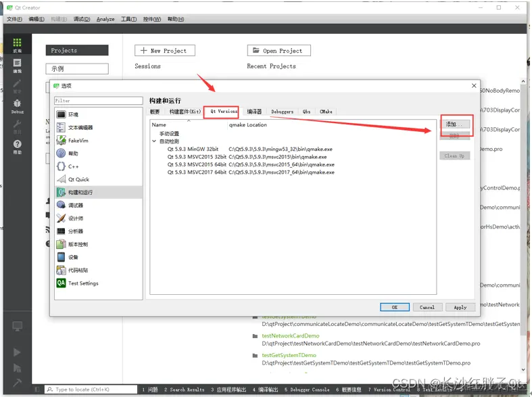Image resolution: width=532 pixels, height=397 pixels.
Task: Click the kit selector monitor icon
Action: (17, 326)
